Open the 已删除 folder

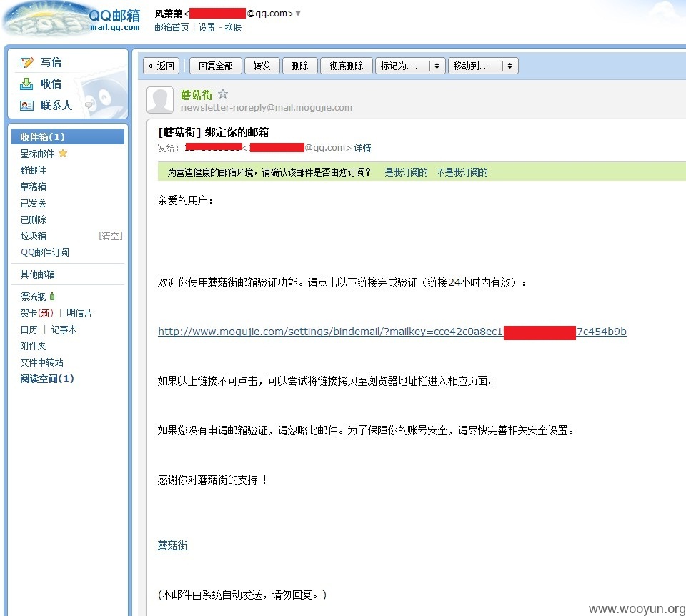[34, 219]
